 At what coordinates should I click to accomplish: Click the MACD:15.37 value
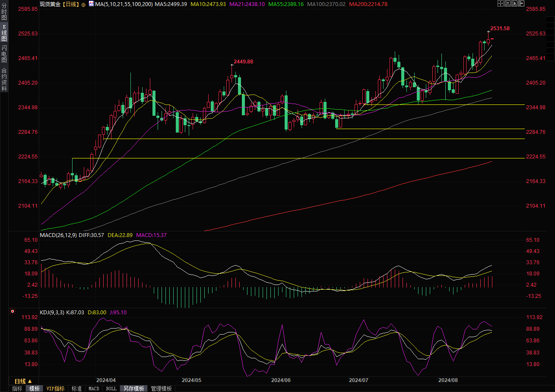(x=152, y=235)
